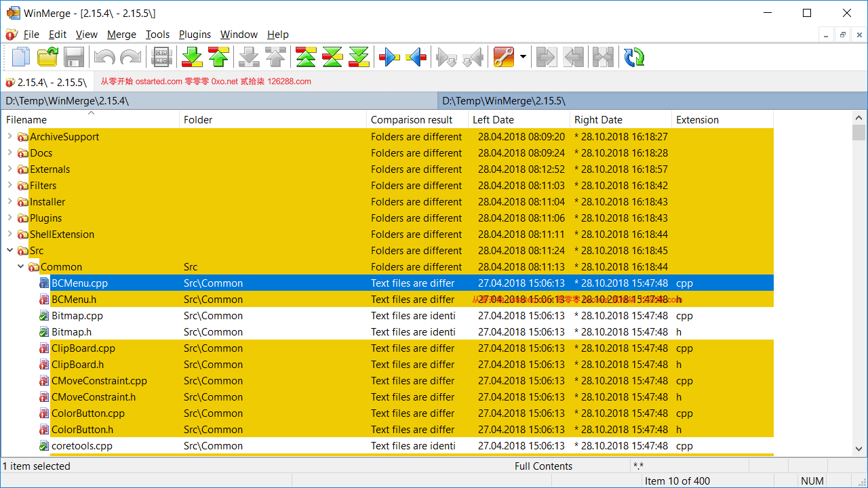Open the Window menu
868x488 pixels.
pos(239,35)
